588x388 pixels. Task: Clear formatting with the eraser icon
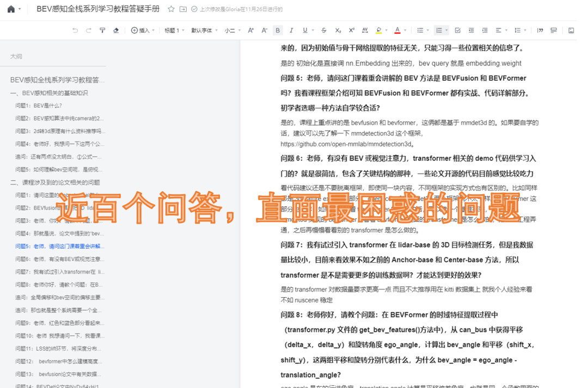[x=116, y=30]
